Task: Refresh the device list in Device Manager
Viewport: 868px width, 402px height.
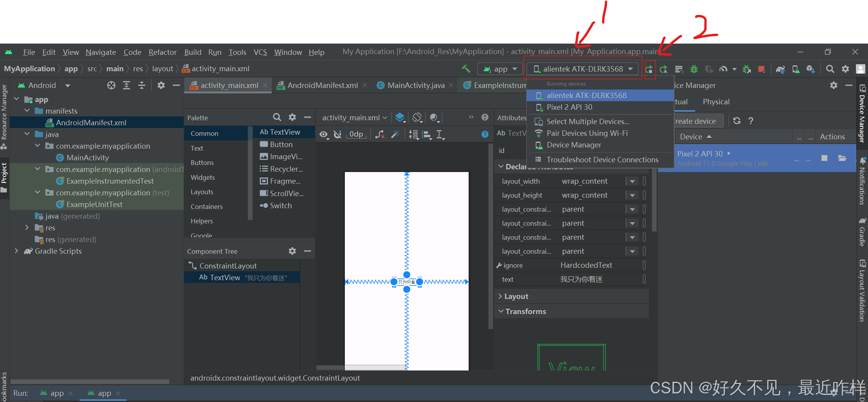Action: [737, 121]
